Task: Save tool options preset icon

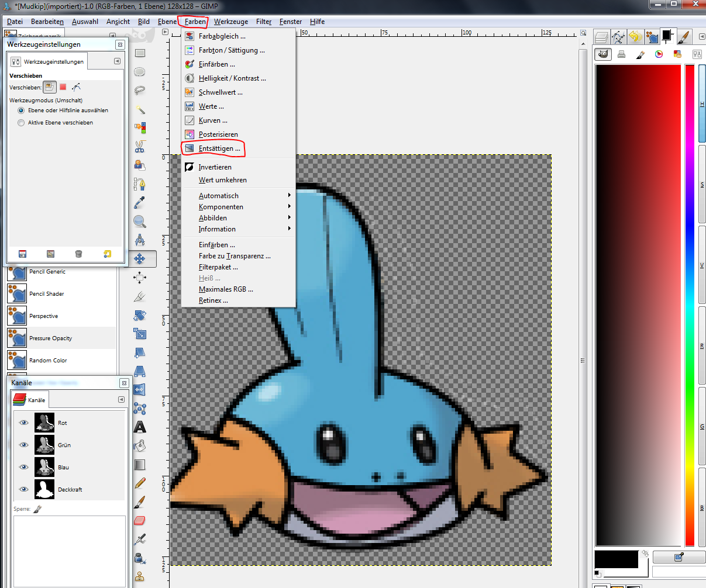Action: click(x=22, y=254)
